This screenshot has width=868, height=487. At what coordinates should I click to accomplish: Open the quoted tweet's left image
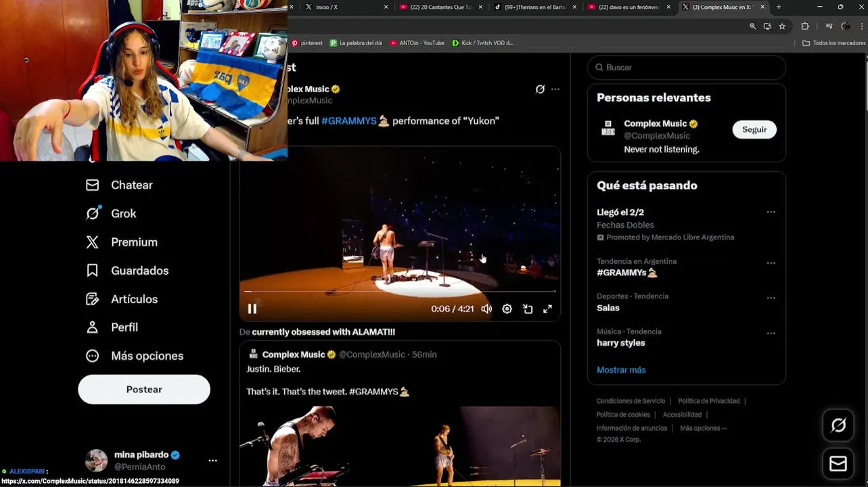pyautogui.click(x=320, y=446)
